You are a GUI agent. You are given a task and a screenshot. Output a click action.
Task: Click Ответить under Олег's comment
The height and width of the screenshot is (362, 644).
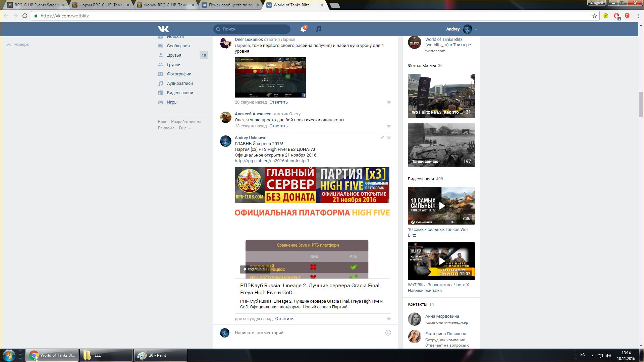coord(278,102)
